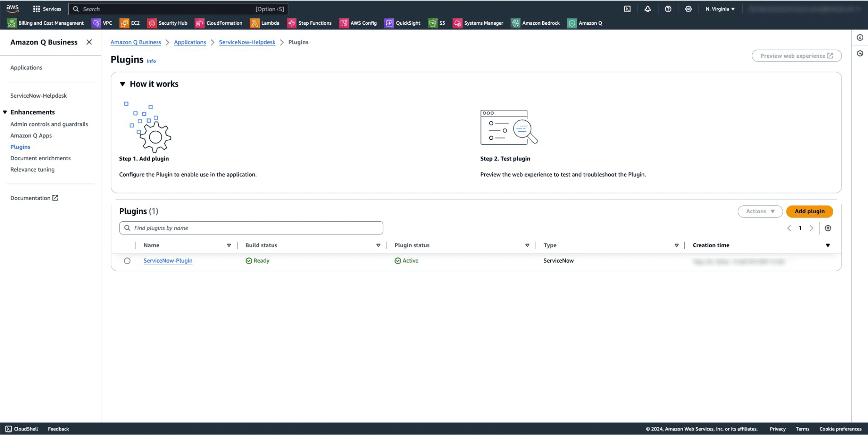Open Lambda service shortcut
868x435 pixels.
[265, 23]
